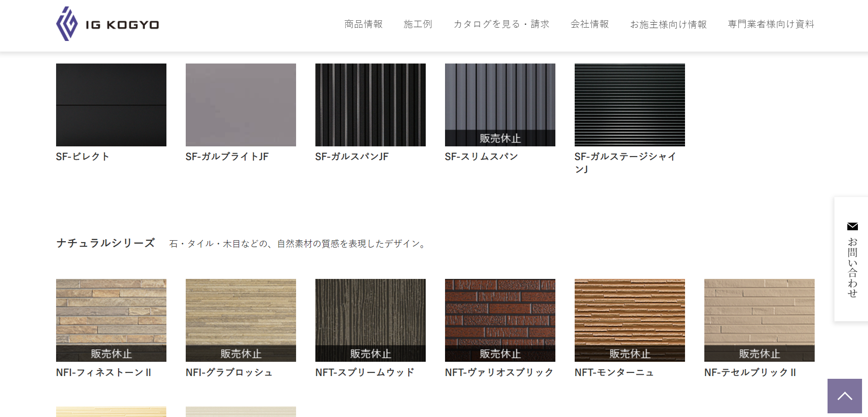
Task: Select the SF-ビレクト product thumbnail
Action: click(111, 105)
